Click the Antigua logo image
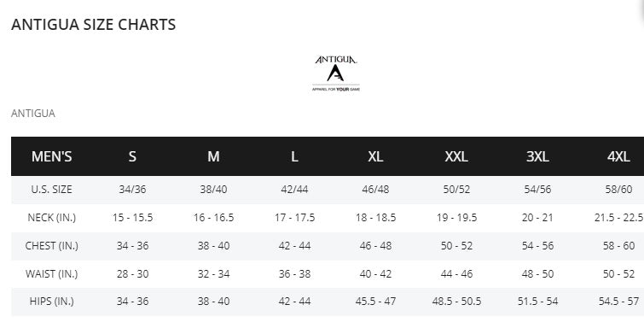The height and width of the screenshot is (334, 644). click(336, 73)
